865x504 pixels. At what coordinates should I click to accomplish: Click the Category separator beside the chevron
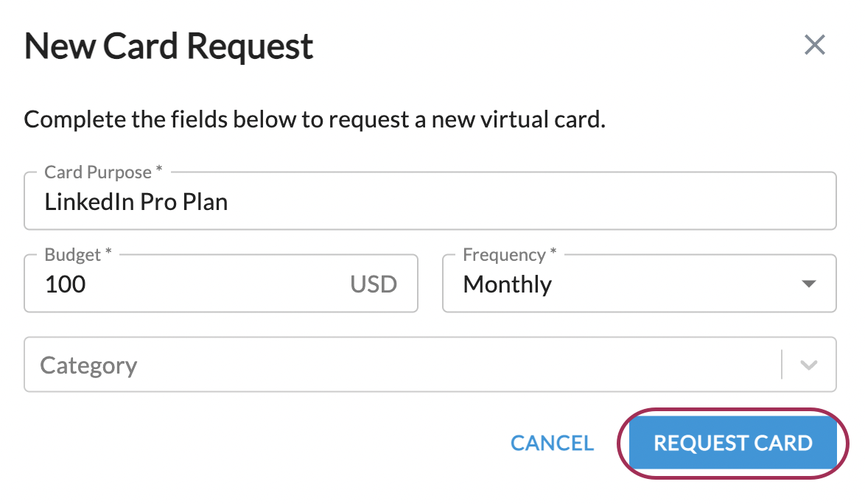point(782,365)
